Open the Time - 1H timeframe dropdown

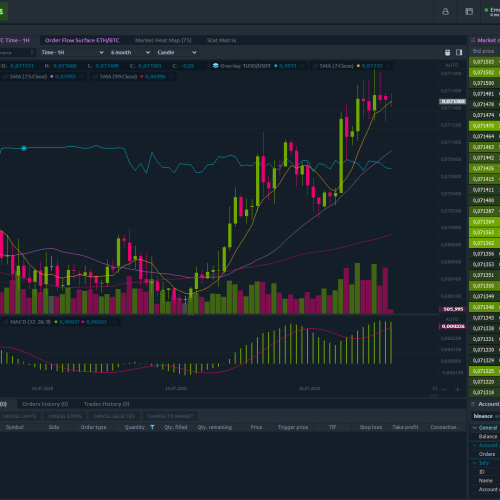[72, 52]
